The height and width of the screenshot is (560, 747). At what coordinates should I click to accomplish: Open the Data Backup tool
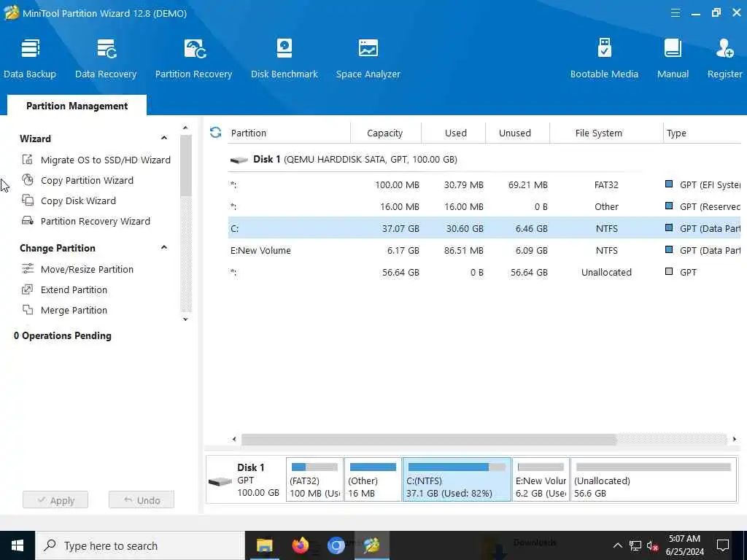click(x=29, y=58)
